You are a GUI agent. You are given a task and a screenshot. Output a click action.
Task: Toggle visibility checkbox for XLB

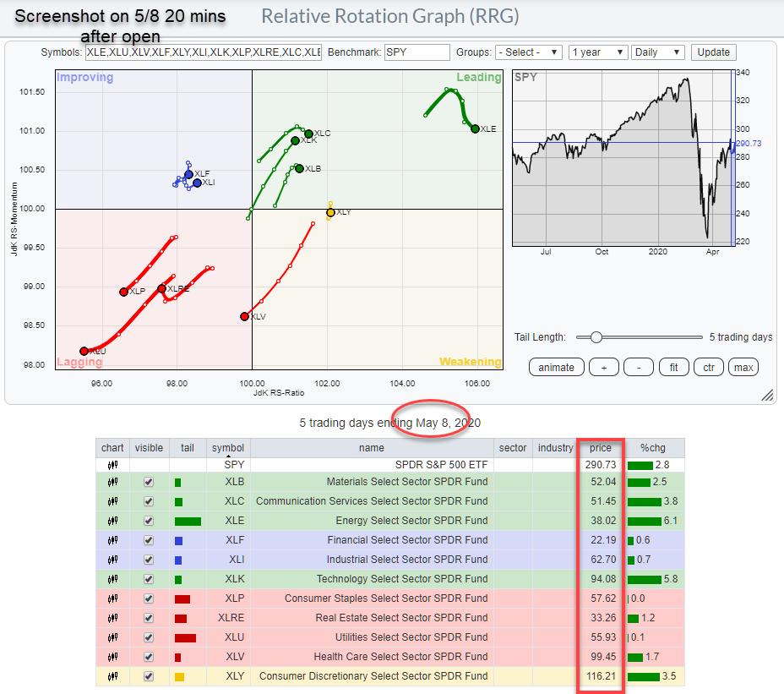(x=149, y=482)
